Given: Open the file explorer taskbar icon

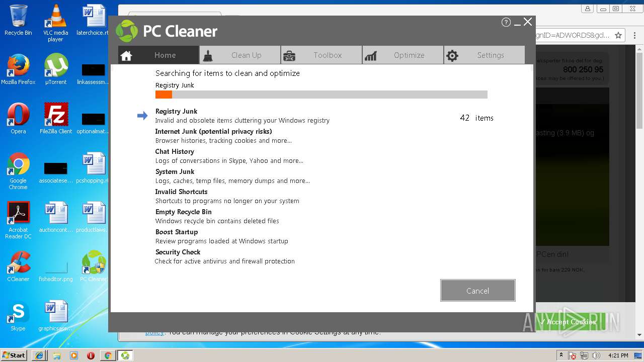Looking at the screenshot, I should click(56, 355).
